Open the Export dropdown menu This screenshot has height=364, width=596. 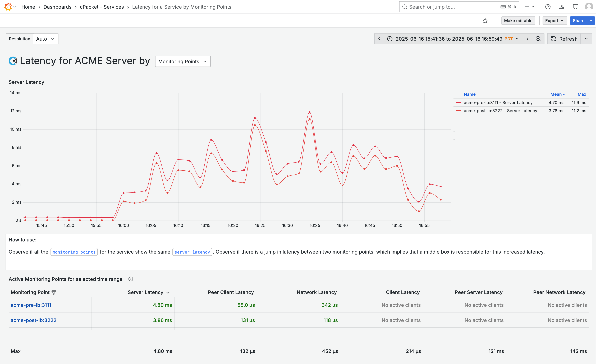click(554, 21)
